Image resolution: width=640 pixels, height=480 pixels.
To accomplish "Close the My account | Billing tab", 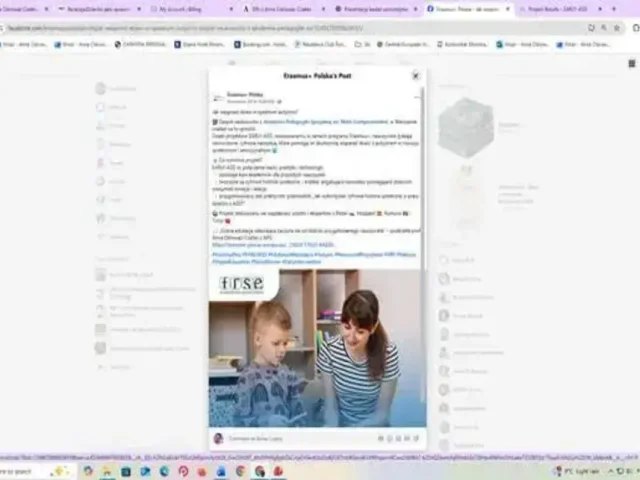I will (231, 9).
